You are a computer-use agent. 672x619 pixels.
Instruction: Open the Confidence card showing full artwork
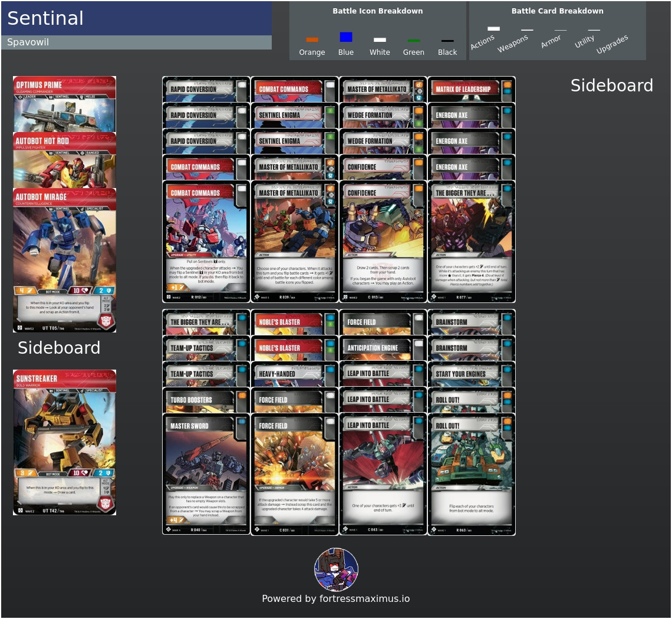[x=383, y=242]
